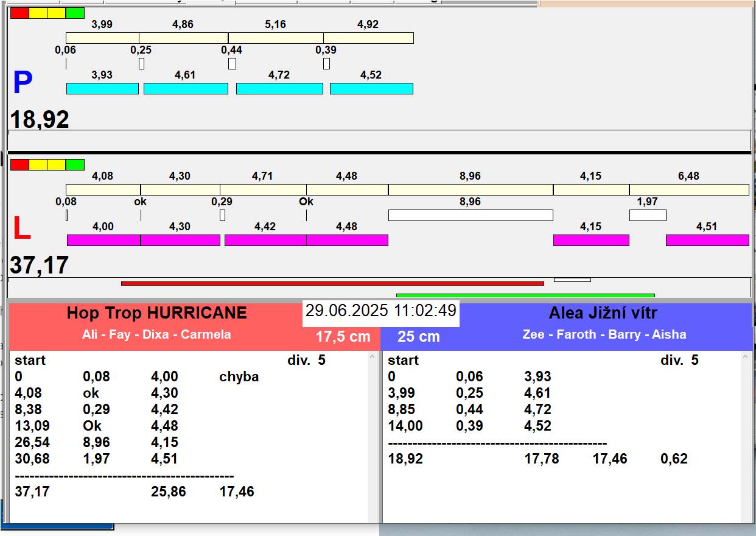The width and height of the screenshot is (756, 536).
Task: Click the Alea Jižní vítr team header
Action: (x=603, y=313)
